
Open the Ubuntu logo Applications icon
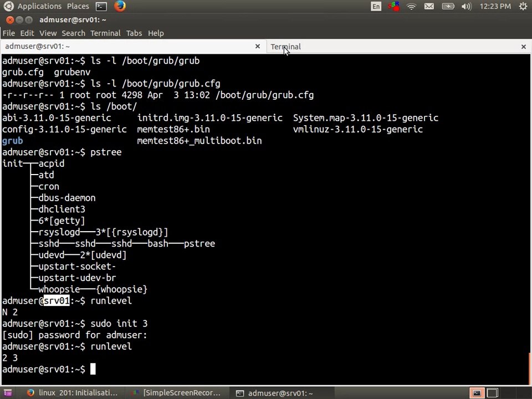[x=8, y=6]
